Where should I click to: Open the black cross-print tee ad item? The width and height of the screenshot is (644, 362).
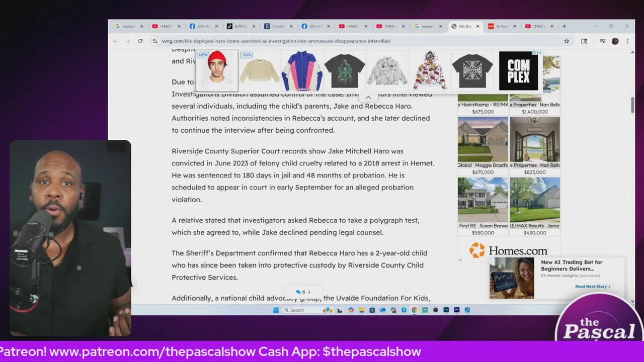[472, 70]
